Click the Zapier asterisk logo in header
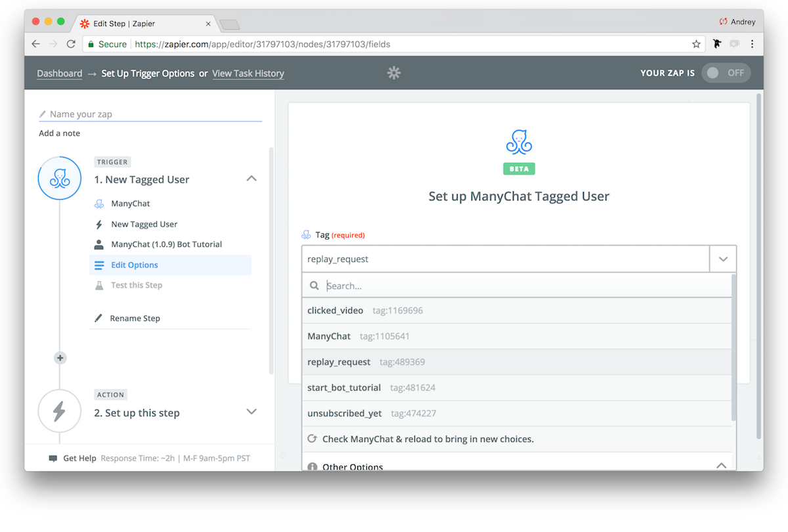Screen dimensions: 788x532 click(394, 73)
